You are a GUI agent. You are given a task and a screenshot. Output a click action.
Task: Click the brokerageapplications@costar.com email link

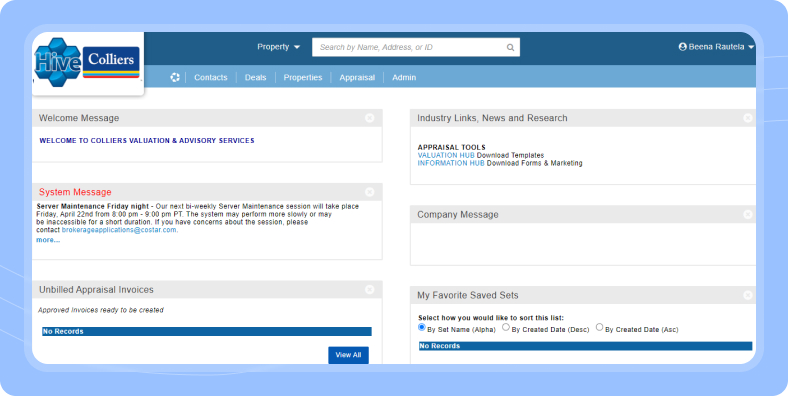(x=120, y=230)
